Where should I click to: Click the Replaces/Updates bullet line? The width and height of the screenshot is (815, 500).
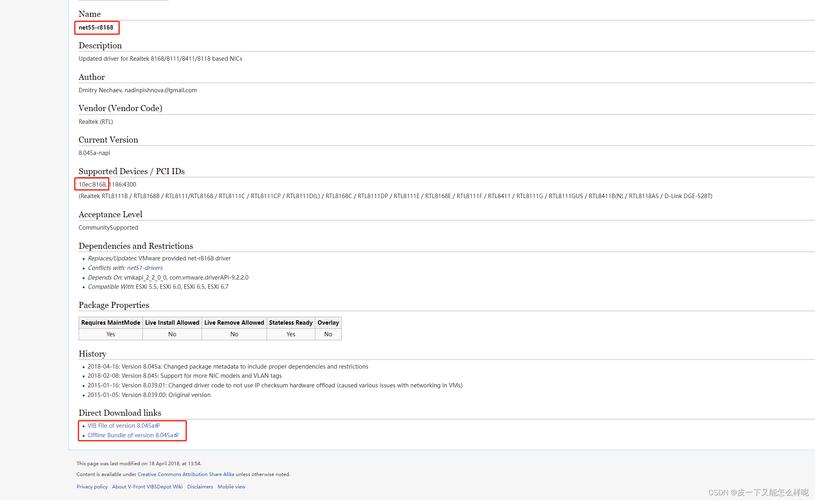[x=159, y=258]
